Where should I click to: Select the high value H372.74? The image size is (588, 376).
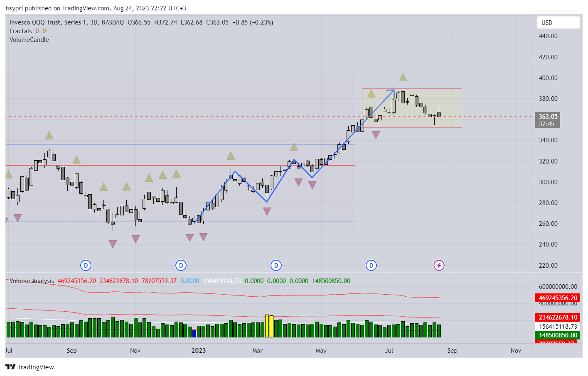tap(165, 22)
